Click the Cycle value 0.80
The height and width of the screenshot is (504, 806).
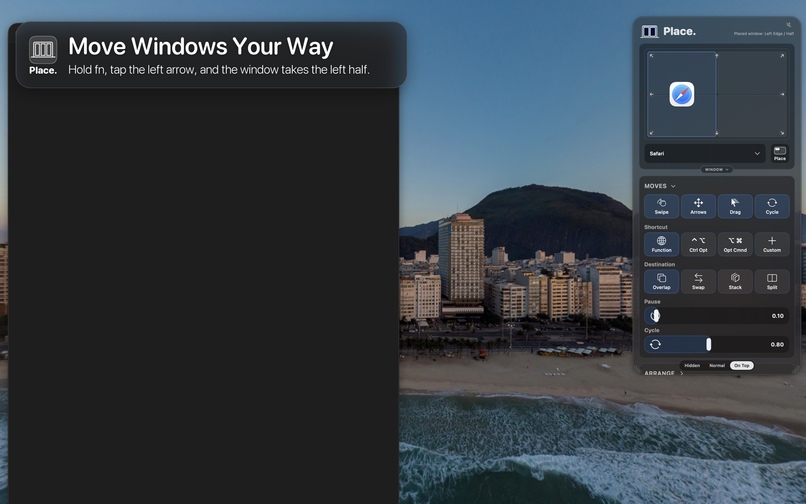tap(777, 345)
